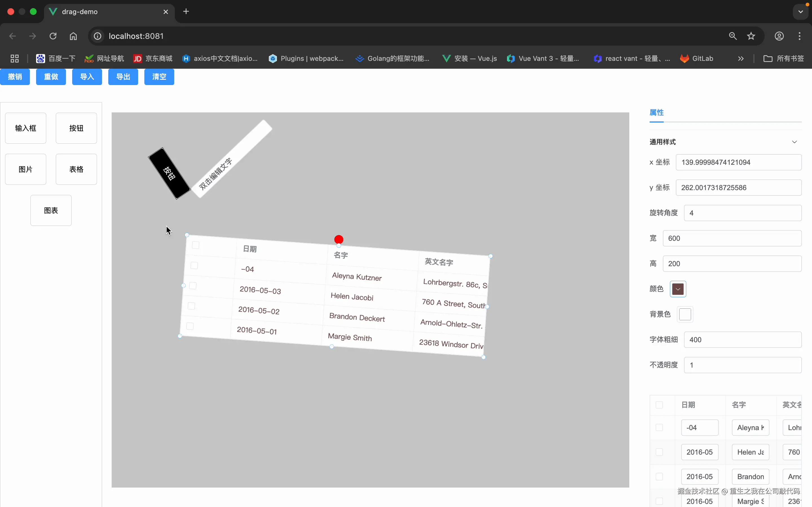Click the site info icon in address bar
Image resolution: width=812 pixels, height=507 pixels.
(x=97, y=36)
